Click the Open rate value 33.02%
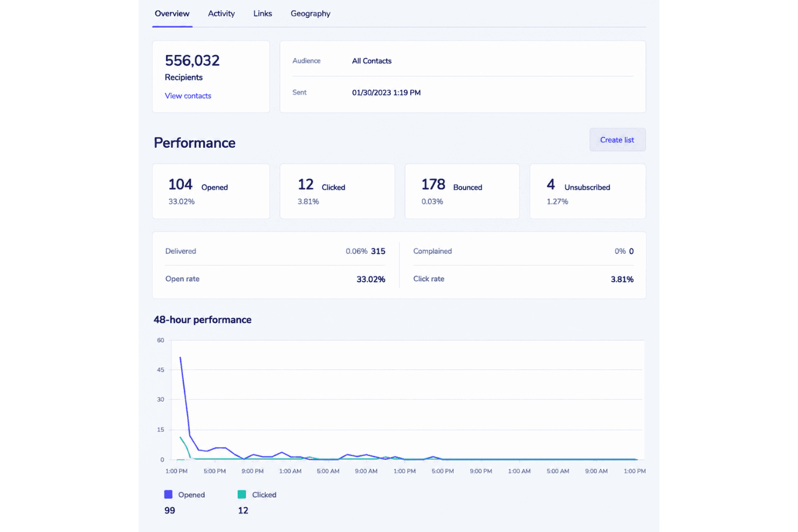This screenshot has width=798, height=532. [x=371, y=279]
